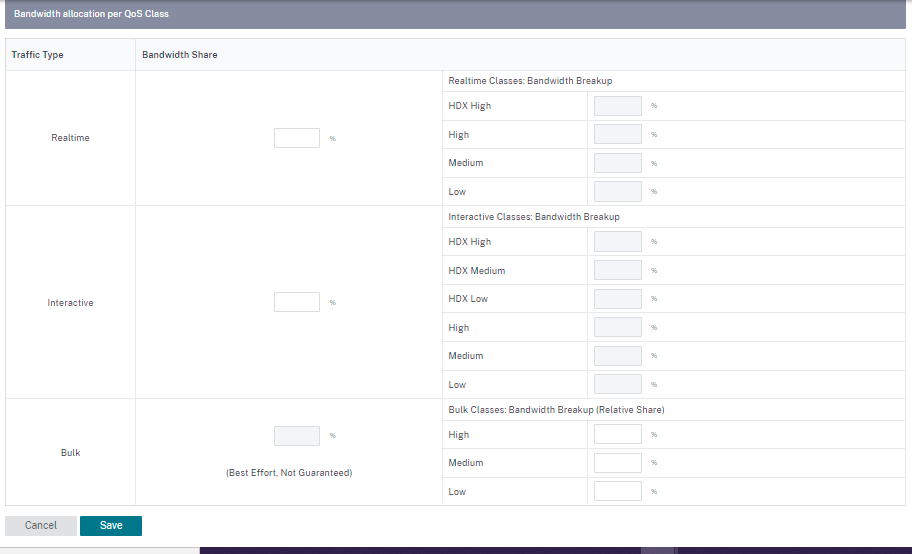Click 'Realtime Classes: Bandwidth Breakup' heading

[x=530, y=81]
